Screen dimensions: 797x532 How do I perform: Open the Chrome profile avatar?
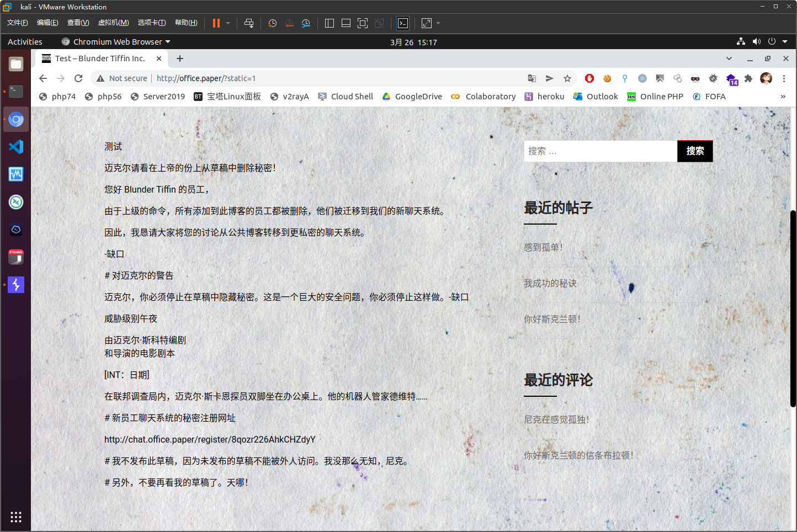(x=766, y=78)
